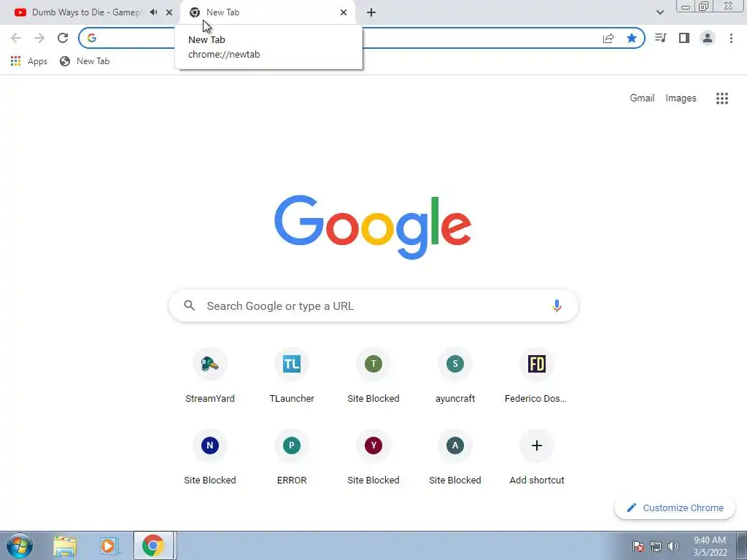Share this page icon in address bar
This screenshot has height=560, width=747.
608,38
